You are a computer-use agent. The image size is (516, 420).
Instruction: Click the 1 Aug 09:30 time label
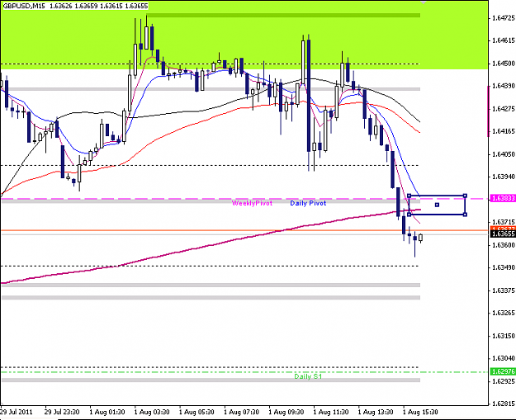pyautogui.click(x=286, y=412)
